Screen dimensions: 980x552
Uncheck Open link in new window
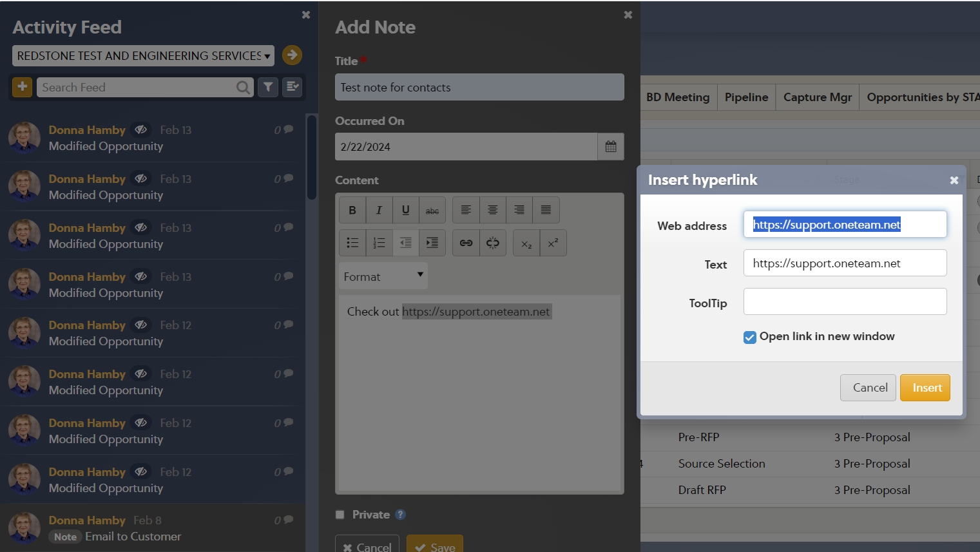point(749,337)
